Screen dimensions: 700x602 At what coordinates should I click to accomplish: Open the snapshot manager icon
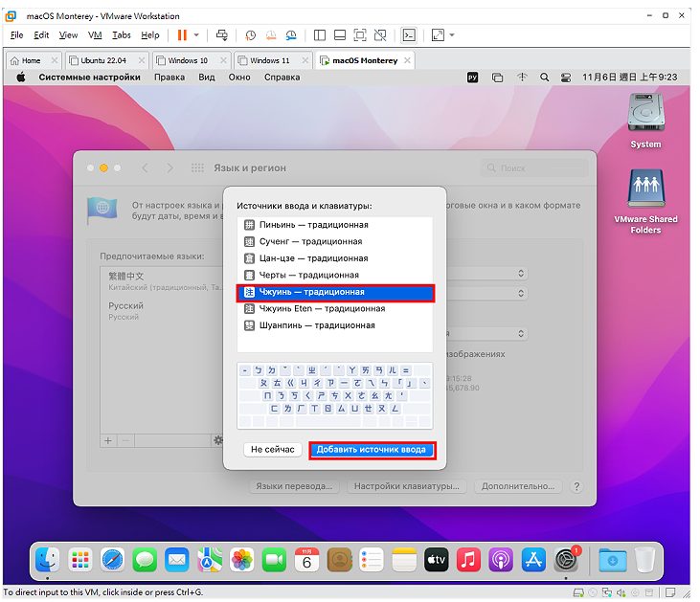click(291, 35)
